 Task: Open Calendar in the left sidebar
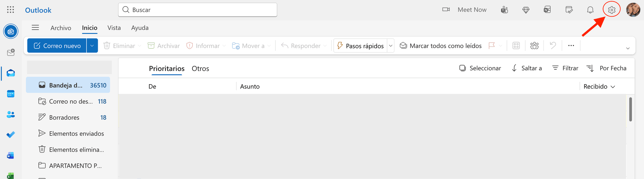11,94
